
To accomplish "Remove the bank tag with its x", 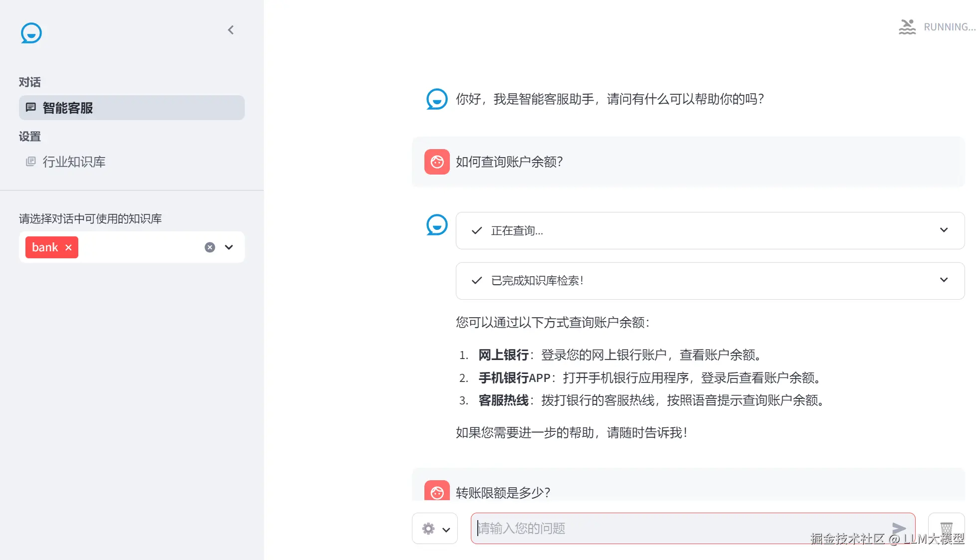I will click(x=69, y=247).
